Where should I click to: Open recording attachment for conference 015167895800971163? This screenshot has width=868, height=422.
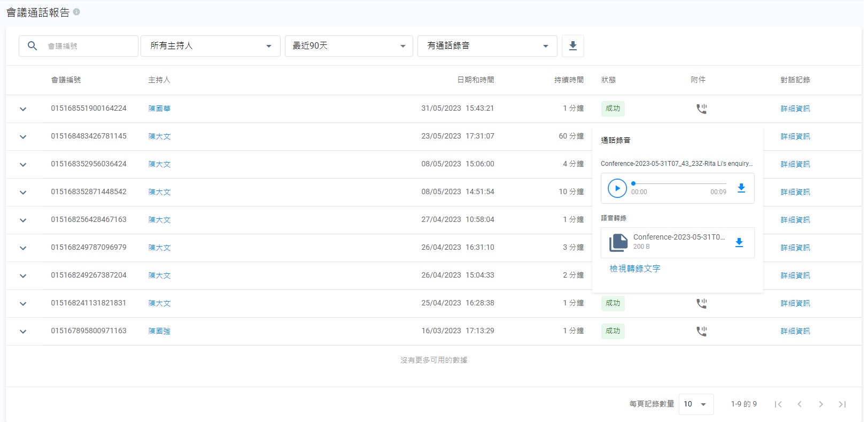tap(701, 332)
